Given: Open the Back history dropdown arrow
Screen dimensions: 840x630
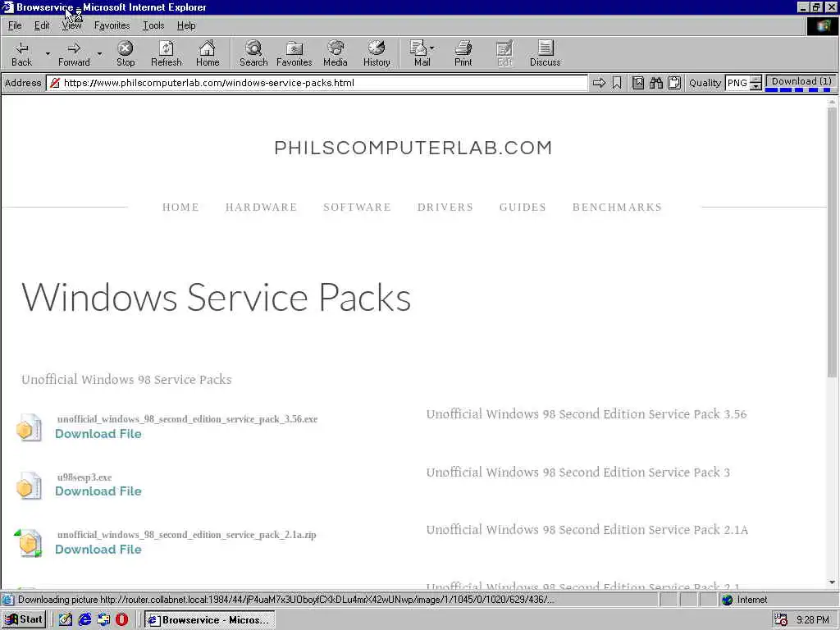Looking at the screenshot, I should [x=48, y=53].
